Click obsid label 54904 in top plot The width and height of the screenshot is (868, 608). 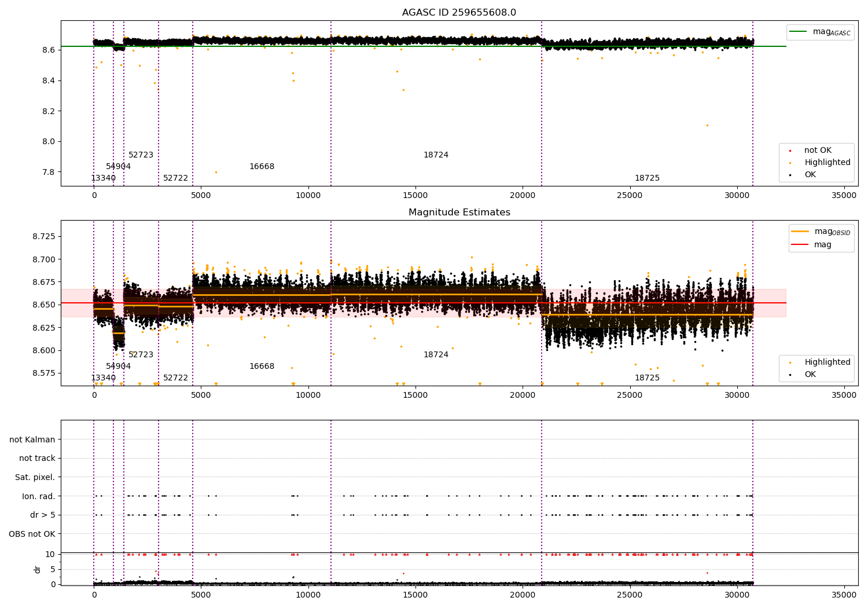[118, 167]
